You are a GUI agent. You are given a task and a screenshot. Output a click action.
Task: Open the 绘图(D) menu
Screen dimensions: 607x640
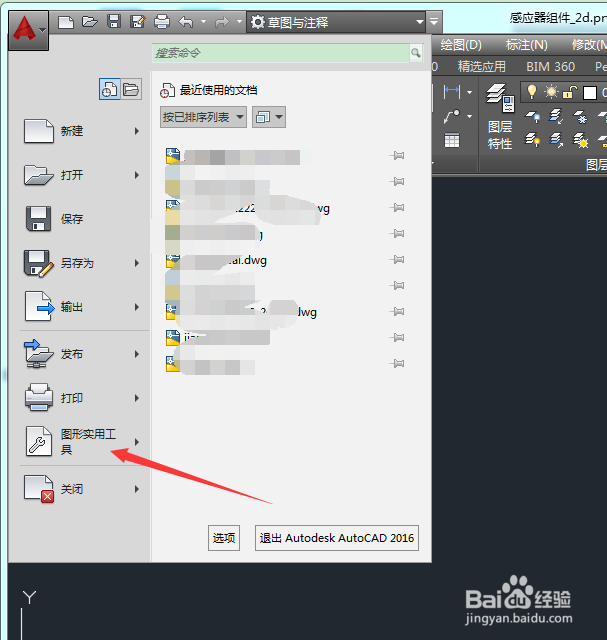(461, 45)
